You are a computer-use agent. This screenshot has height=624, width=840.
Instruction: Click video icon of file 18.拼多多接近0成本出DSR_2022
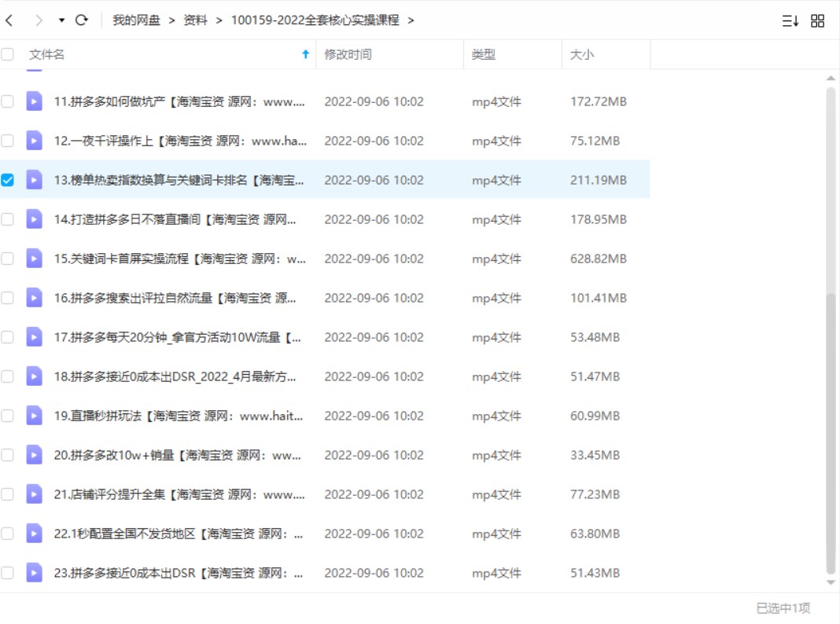click(x=35, y=376)
